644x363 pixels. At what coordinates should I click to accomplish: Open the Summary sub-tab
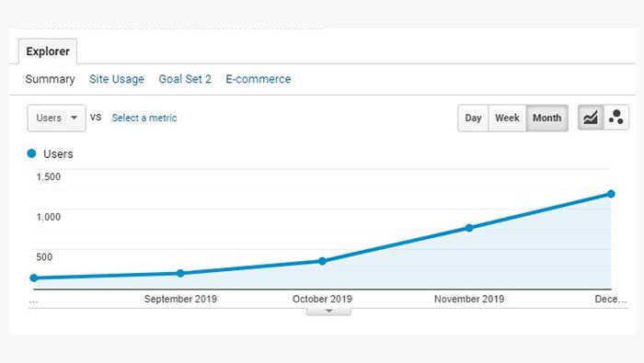click(50, 79)
